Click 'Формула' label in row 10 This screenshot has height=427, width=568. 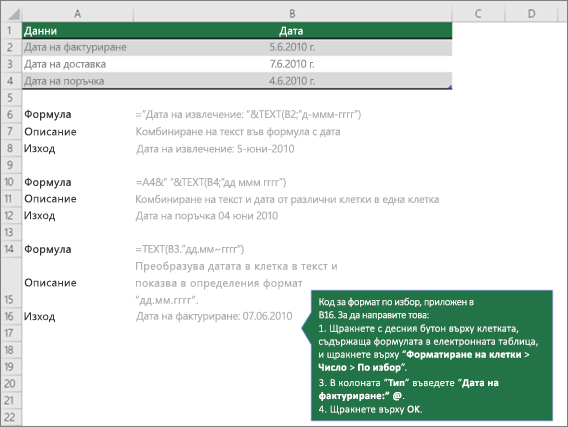pyautogui.click(x=47, y=182)
